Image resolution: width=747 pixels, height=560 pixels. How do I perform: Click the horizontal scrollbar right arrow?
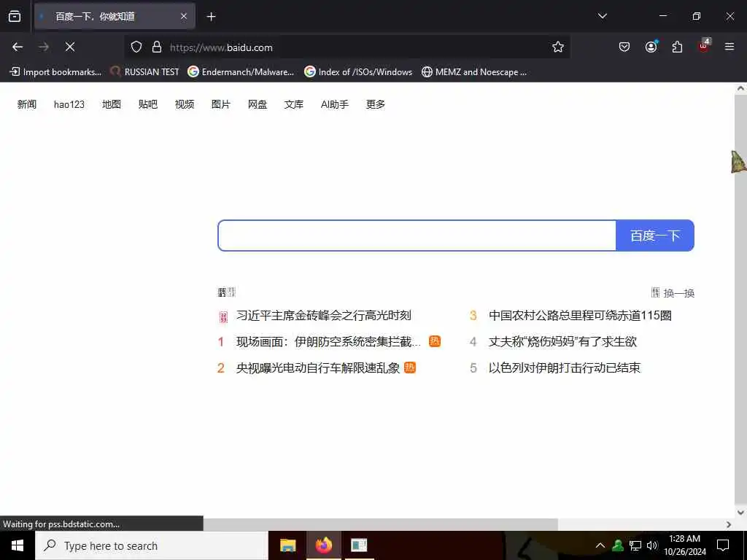point(729,524)
